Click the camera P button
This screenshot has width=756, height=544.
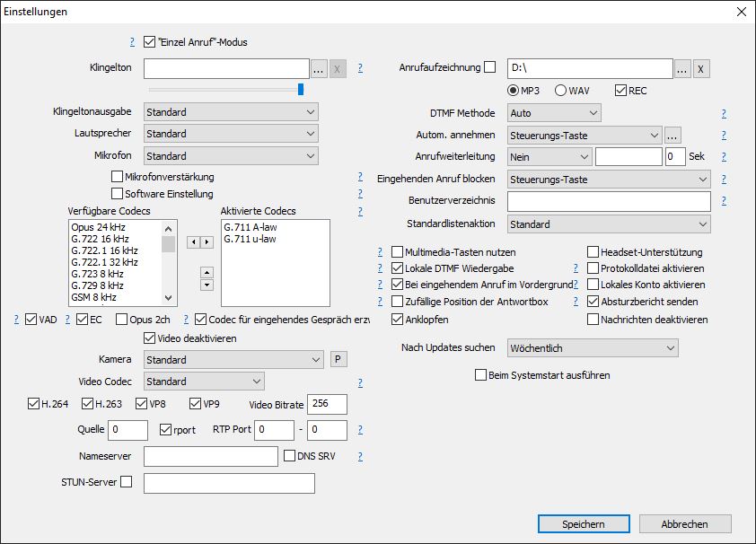338,359
